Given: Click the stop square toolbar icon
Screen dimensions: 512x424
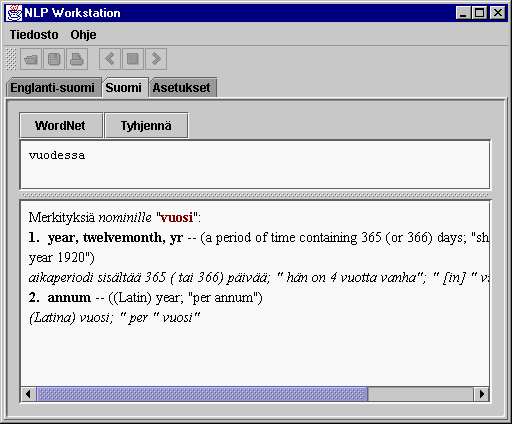Looking at the screenshot, I should pyautogui.click(x=133, y=59).
